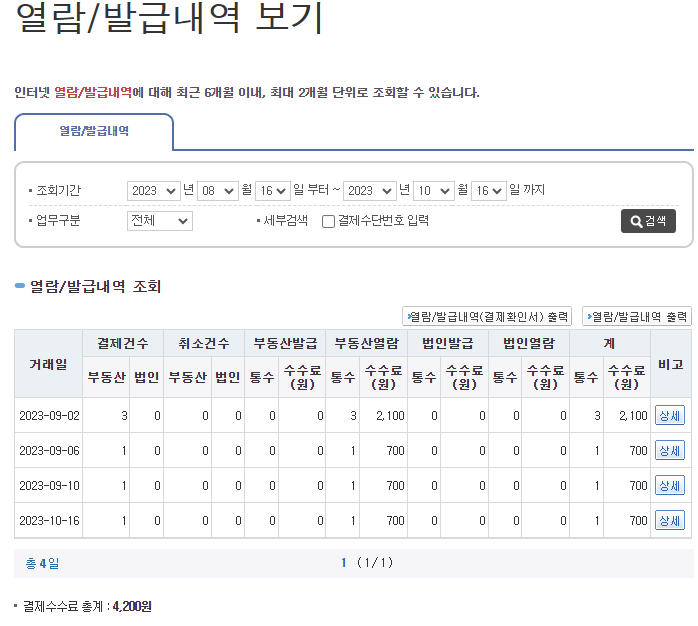
Task: Click the 열람/발급내역 출력 button
Action: [637, 317]
